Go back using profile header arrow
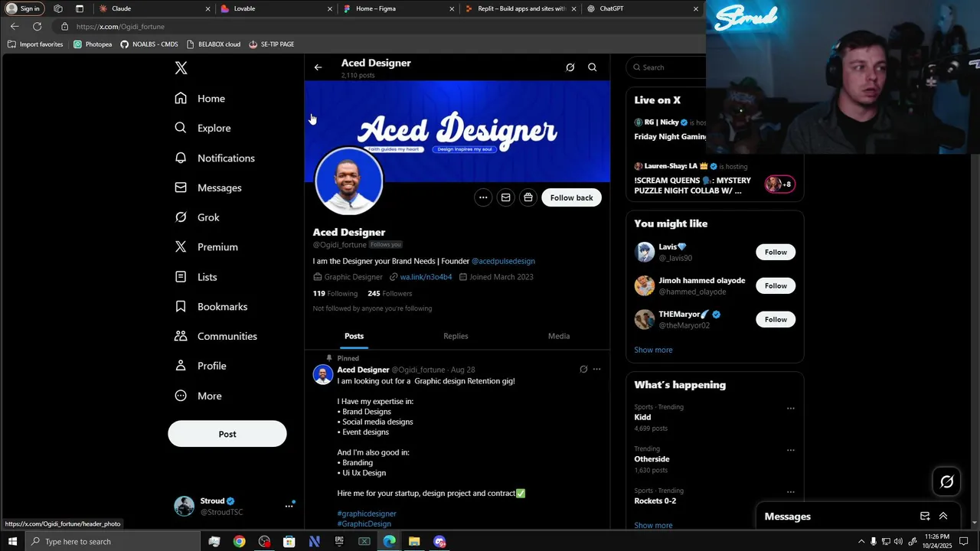 click(x=318, y=67)
